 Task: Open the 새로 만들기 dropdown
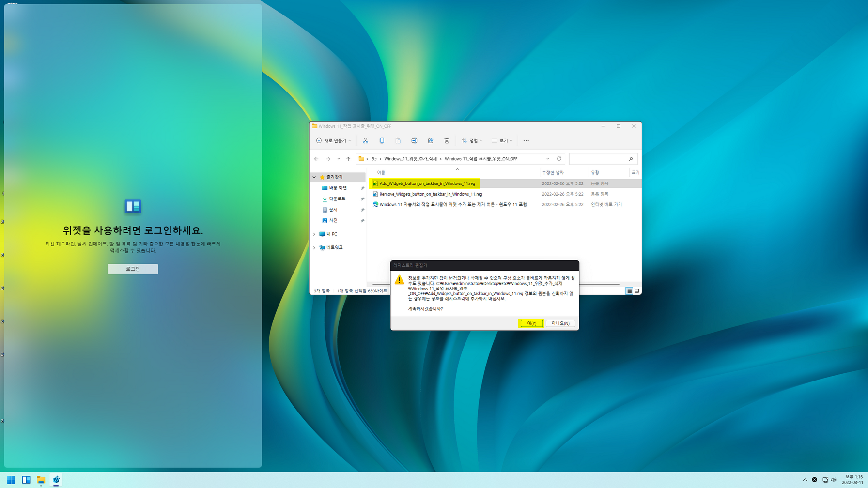point(333,141)
